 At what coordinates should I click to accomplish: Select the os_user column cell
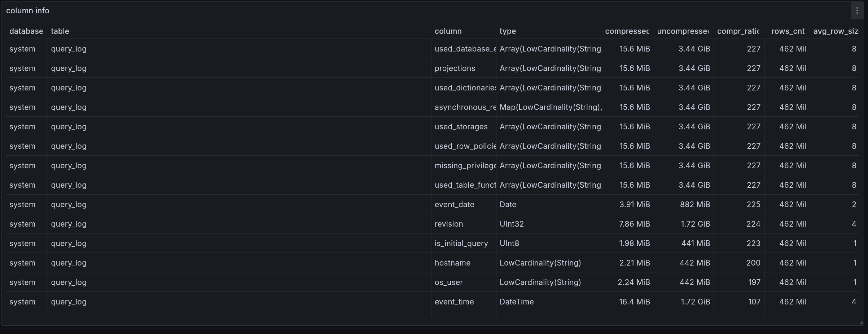(448, 282)
